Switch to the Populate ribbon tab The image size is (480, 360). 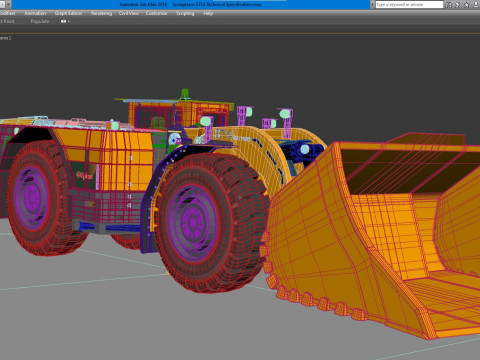pos(40,21)
